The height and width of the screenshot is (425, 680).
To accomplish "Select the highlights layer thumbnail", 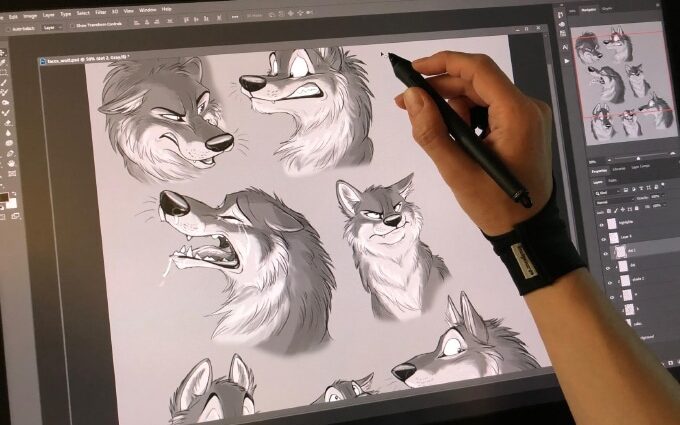I will pos(612,223).
